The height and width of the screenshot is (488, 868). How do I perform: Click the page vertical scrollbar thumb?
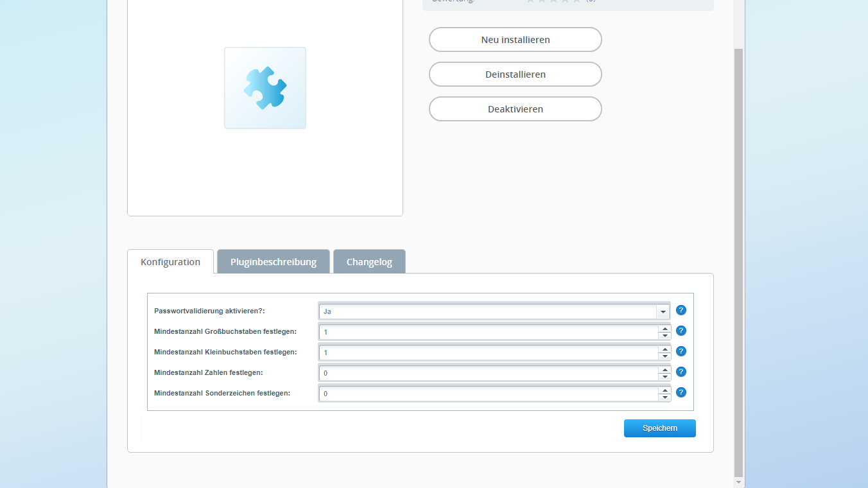[x=738, y=262]
